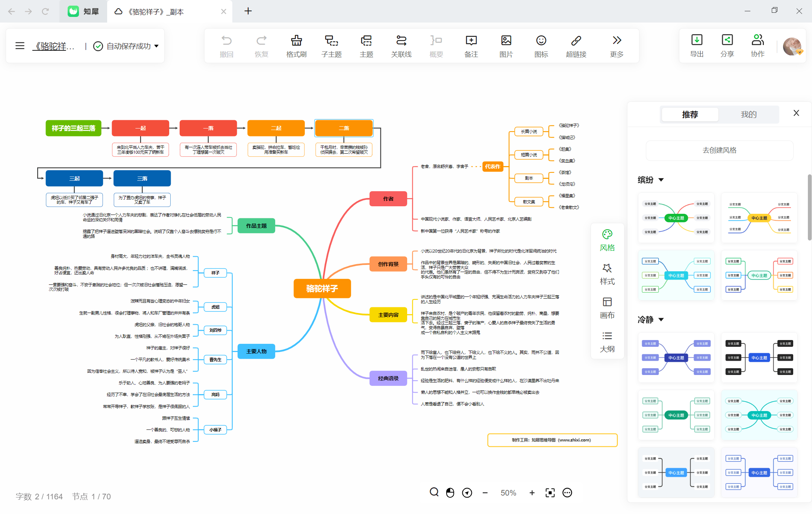Share the document (分享)

[727, 46]
